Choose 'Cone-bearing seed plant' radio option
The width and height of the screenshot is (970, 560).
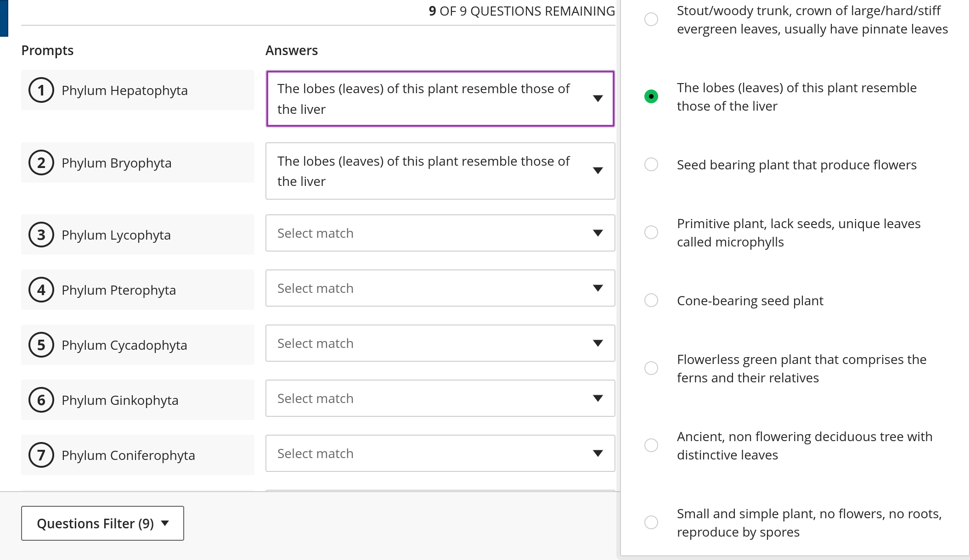pyautogui.click(x=651, y=300)
